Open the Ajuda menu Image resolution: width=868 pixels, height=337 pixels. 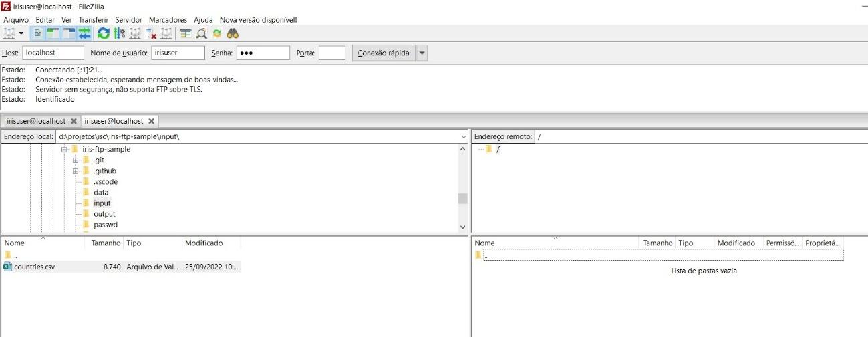(203, 20)
